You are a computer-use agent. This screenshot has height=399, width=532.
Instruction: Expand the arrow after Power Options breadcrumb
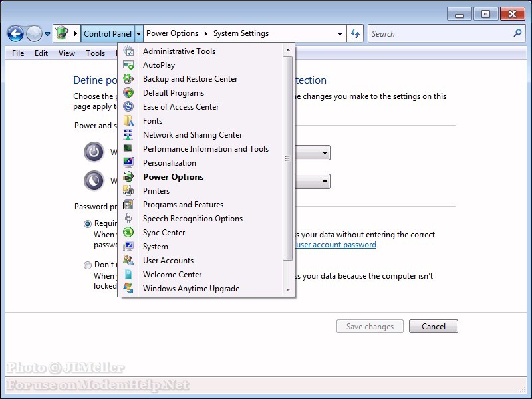click(205, 33)
